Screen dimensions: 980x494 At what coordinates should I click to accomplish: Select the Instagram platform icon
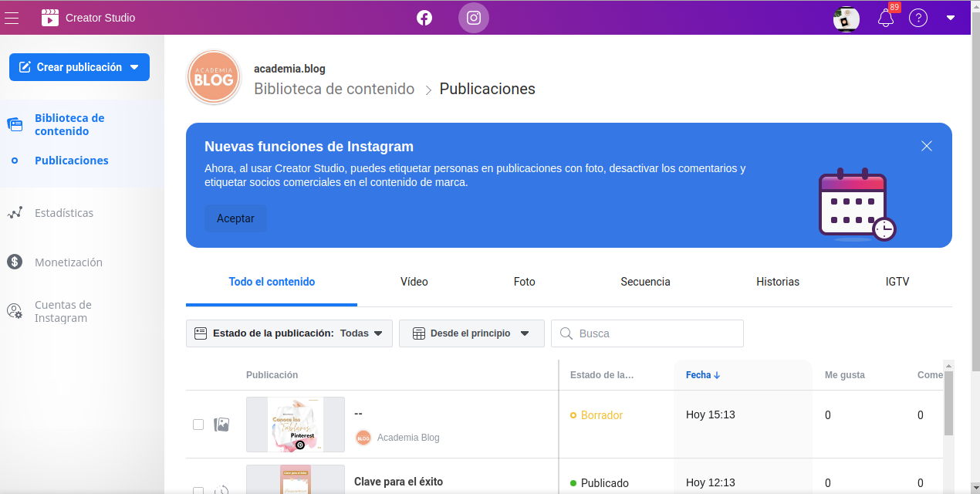click(474, 18)
